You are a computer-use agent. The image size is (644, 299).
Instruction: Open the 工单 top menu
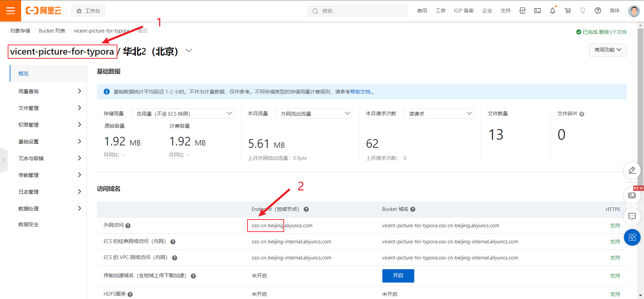pyautogui.click(x=440, y=11)
